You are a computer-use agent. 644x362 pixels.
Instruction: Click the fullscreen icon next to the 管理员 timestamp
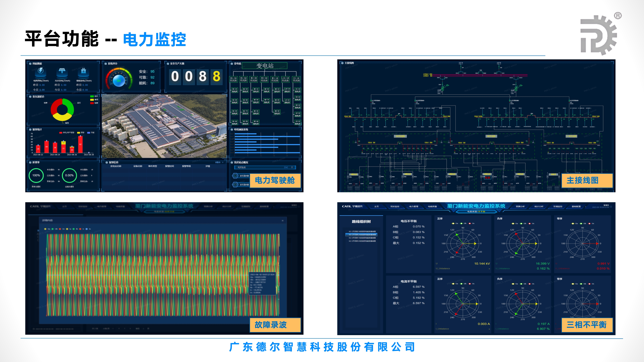(611, 207)
